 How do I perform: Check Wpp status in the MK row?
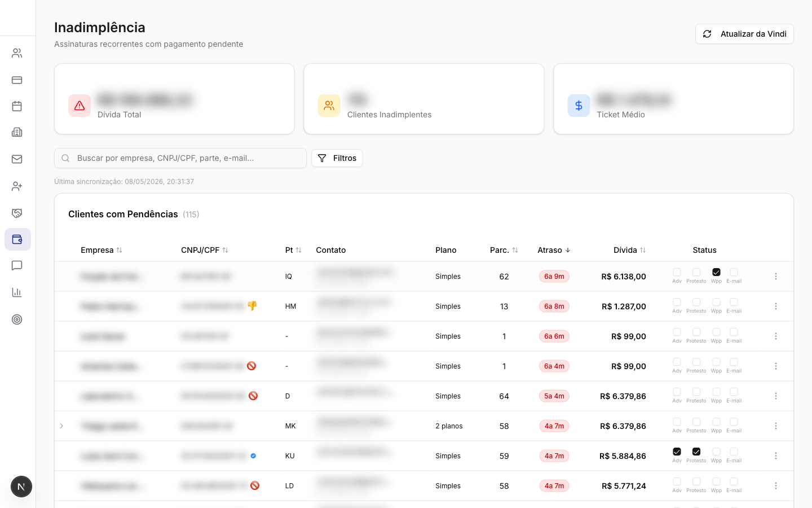tap(716, 422)
